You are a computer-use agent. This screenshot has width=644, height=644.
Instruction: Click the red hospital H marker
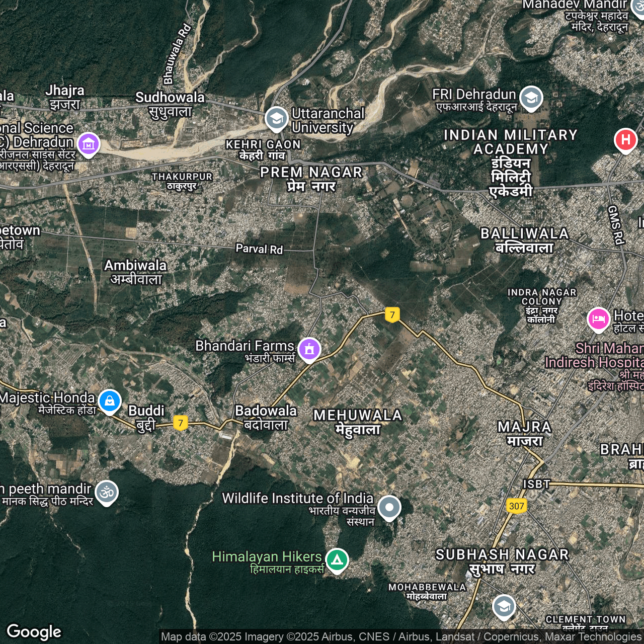click(625, 139)
